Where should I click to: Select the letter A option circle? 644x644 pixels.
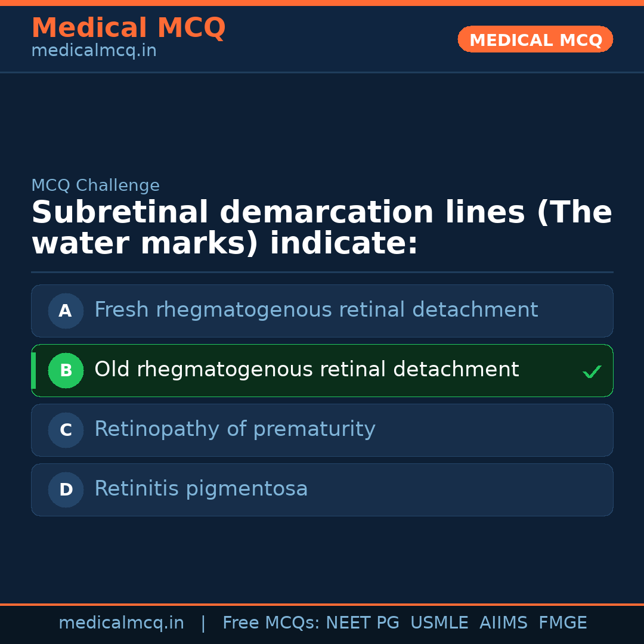(66, 311)
